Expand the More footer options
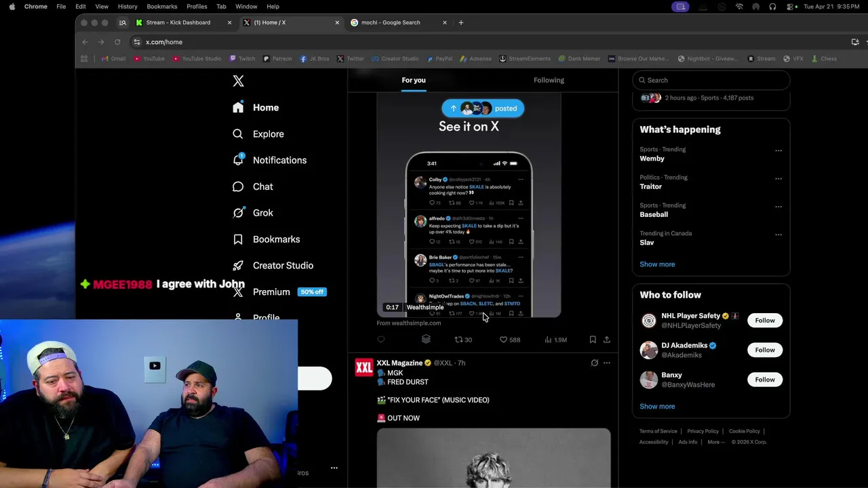868x488 pixels. pyautogui.click(x=716, y=442)
